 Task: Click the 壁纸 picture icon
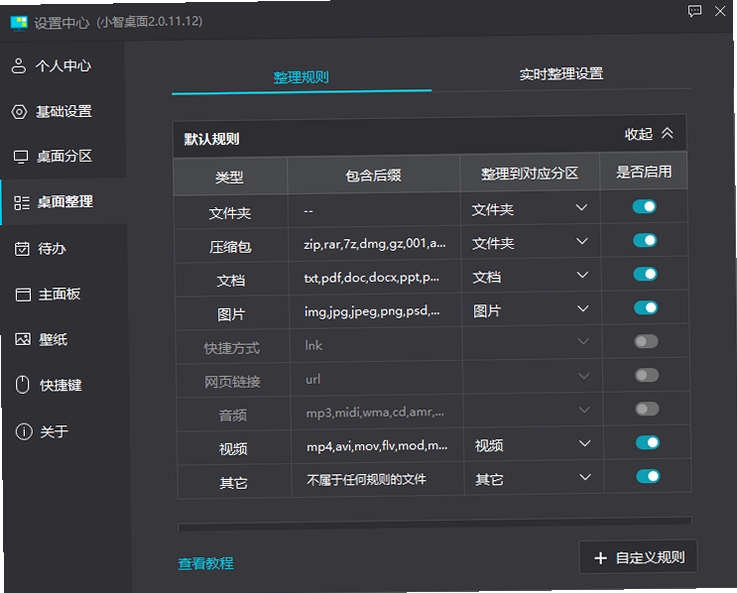23,339
